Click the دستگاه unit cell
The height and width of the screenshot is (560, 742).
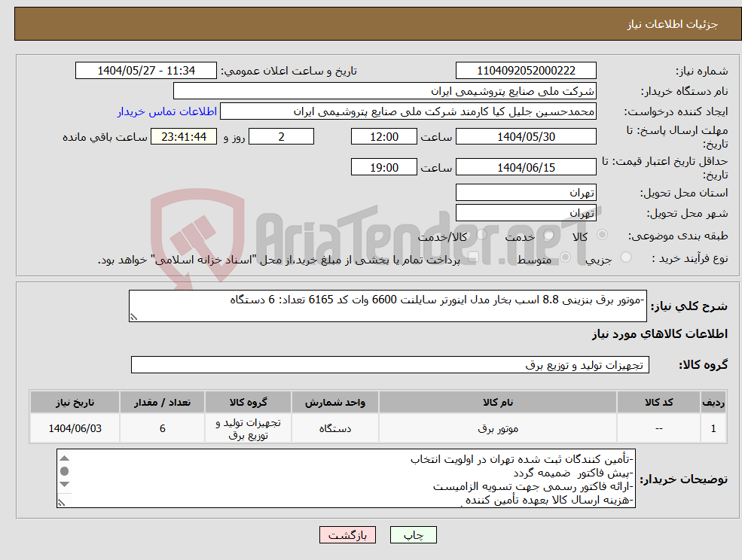tap(335, 428)
